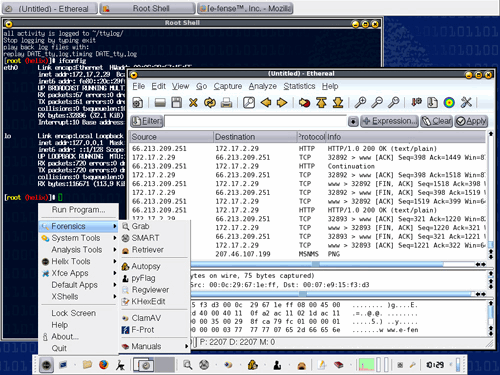Image resolution: width=500 pixels, height=375 pixels.
Task: Switch to e-fense Mozilla taskbar button
Action: point(245,8)
